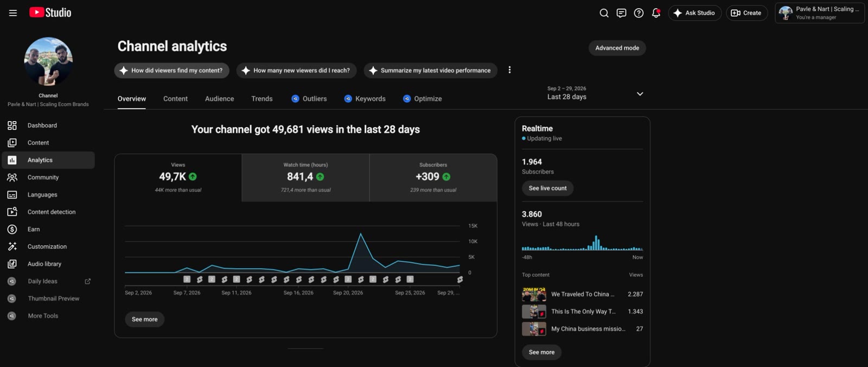This screenshot has width=868, height=367.
Task: Click the Dashboard grid icon
Action: pos(12,125)
